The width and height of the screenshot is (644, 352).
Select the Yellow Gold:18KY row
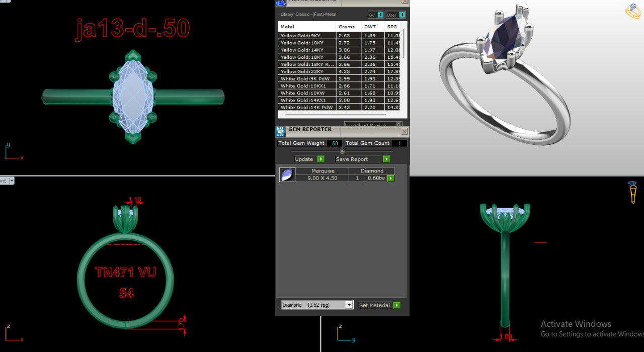339,57
